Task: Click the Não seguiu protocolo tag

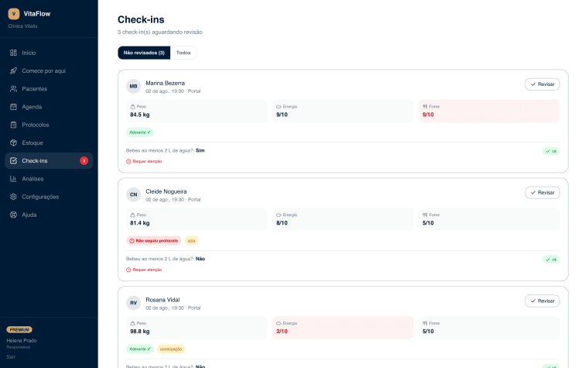Action: [x=154, y=241]
